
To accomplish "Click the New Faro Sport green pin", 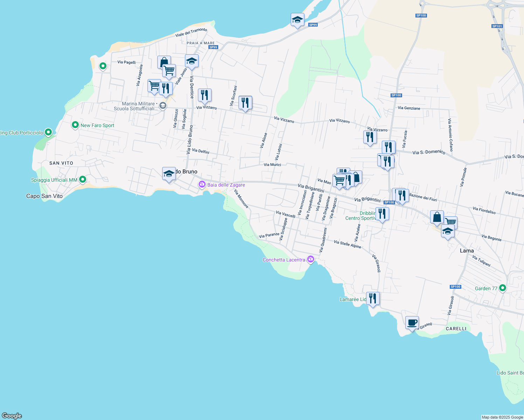I will (x=75, y=125).
